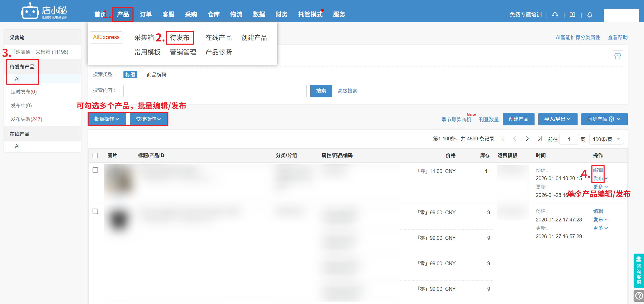Viewport: 644px width, 304px height.
Task: Click the blue 搜索 button
Action: [x=321, y=91]
